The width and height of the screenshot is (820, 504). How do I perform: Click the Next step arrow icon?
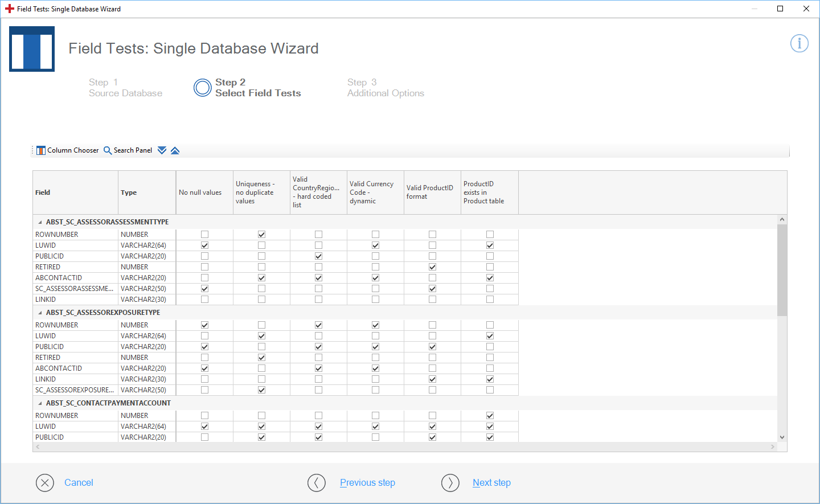click(450, 483)
